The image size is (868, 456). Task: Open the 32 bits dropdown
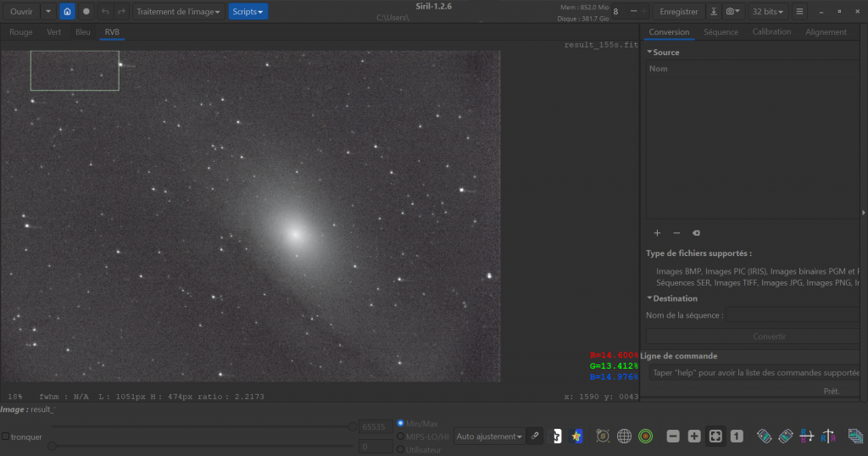[x=768, y=12]
